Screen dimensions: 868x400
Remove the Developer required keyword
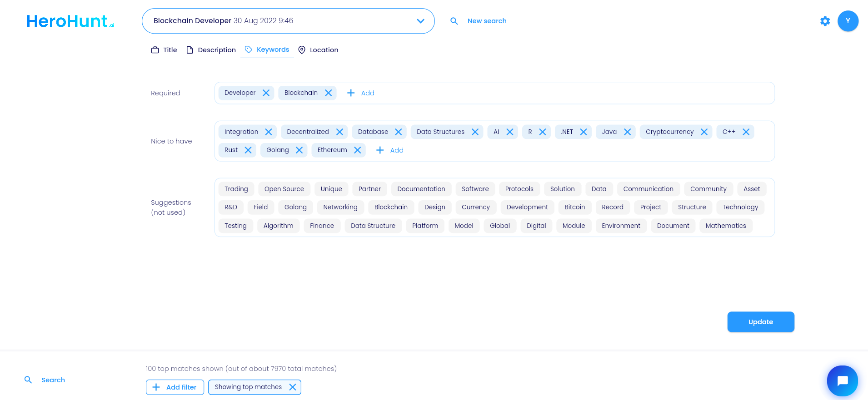click(266, 93)
